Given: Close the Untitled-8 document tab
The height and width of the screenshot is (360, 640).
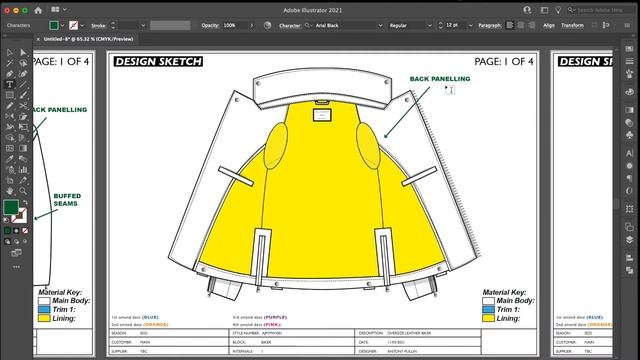Looking at the screenshot, I should point(38,39).
